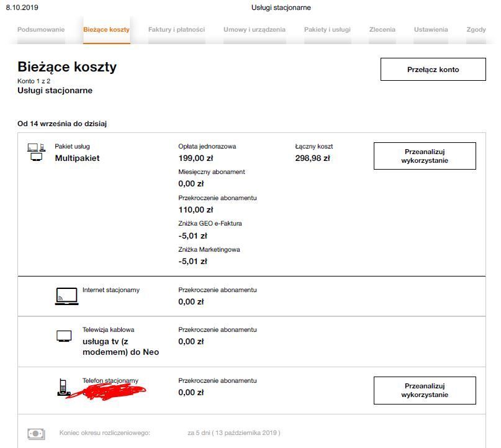The height and width of the screenshot is (448, 501).
Task: Stay on the Bieżące koszty tab
Action: click(106, 29)
